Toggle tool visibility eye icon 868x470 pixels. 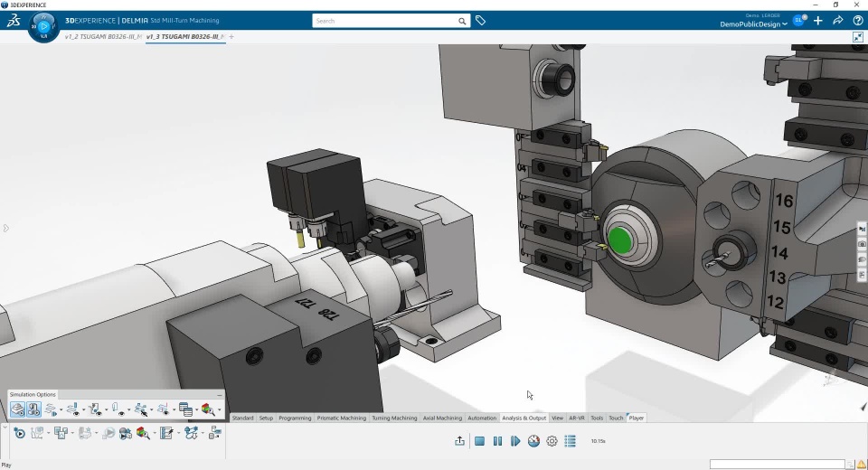(118, 409)
